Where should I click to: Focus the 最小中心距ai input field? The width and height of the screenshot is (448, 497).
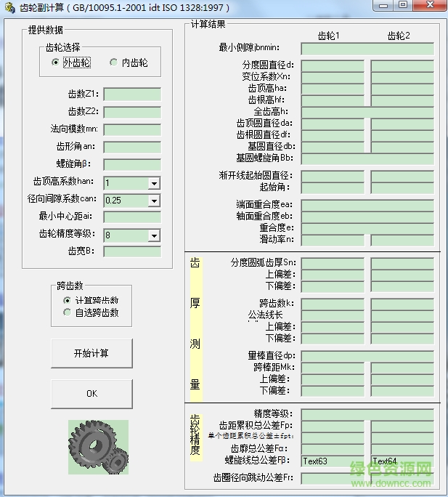(x=132, y=217)
